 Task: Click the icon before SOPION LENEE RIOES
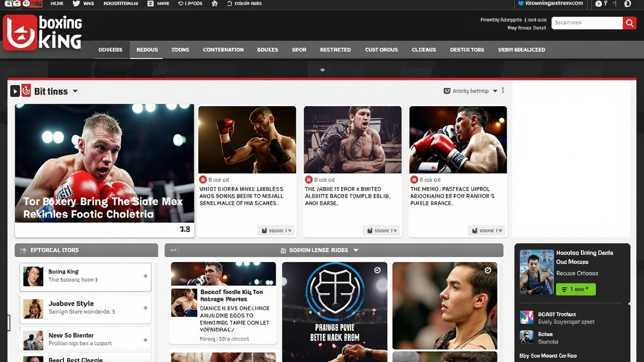point(283,250)
